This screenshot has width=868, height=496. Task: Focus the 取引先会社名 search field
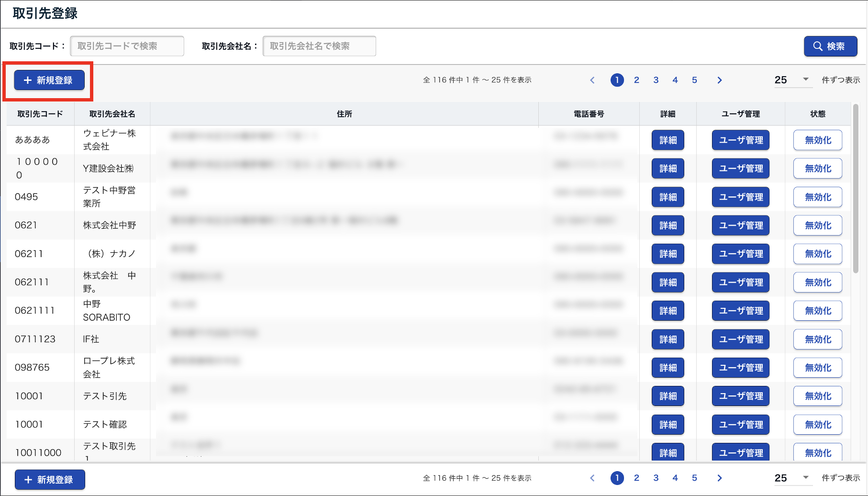point(319,46)
